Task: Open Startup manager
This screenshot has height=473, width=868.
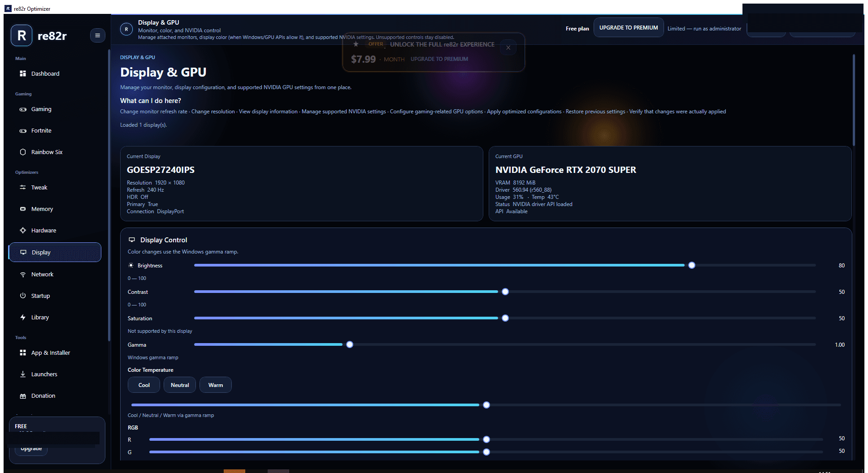Action: 55,296
